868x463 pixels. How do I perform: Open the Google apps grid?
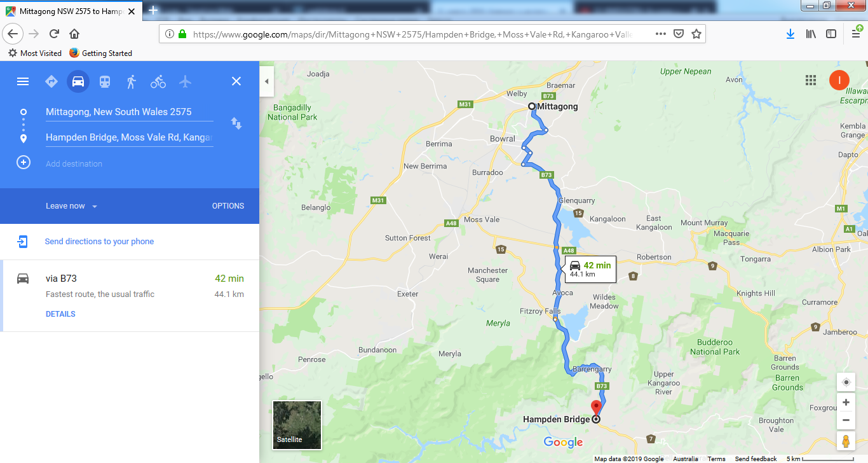[x=810, y=80]
